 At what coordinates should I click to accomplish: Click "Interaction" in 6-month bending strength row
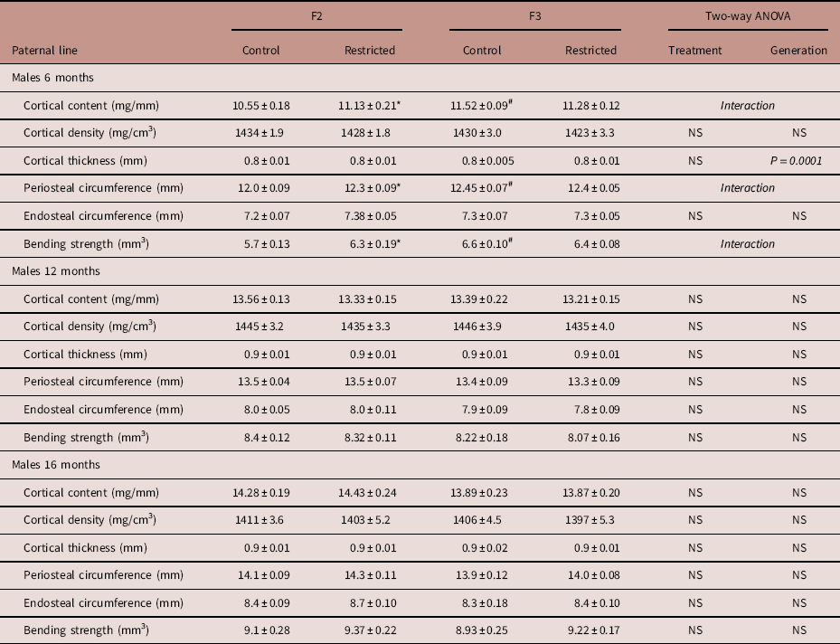pos(747,244)
